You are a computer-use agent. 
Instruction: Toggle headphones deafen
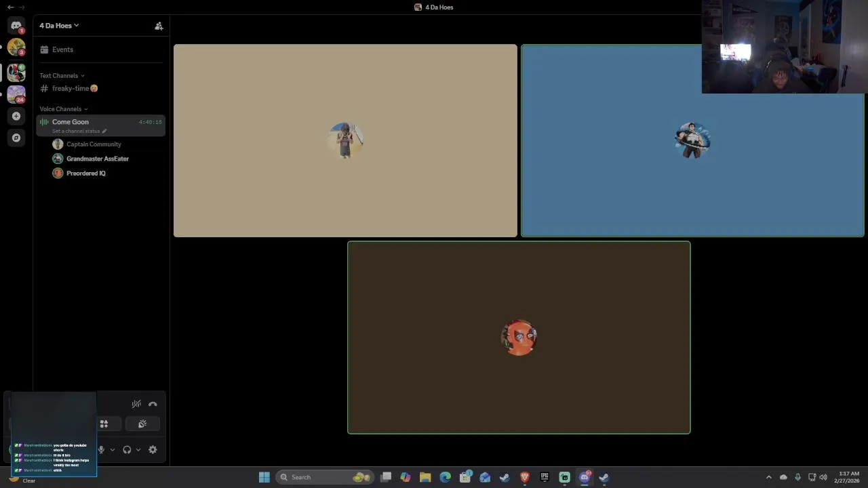tap(127, 449)
